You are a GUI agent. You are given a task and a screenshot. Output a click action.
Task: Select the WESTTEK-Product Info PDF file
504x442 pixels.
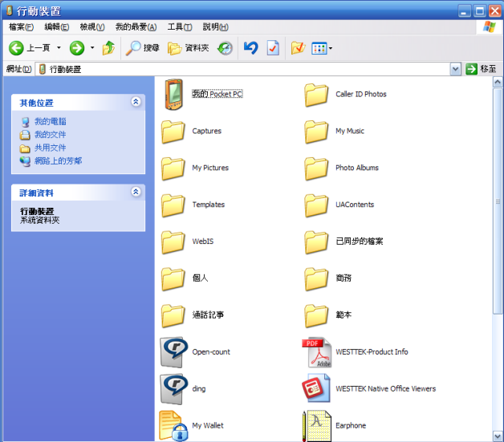click(355, 352)
